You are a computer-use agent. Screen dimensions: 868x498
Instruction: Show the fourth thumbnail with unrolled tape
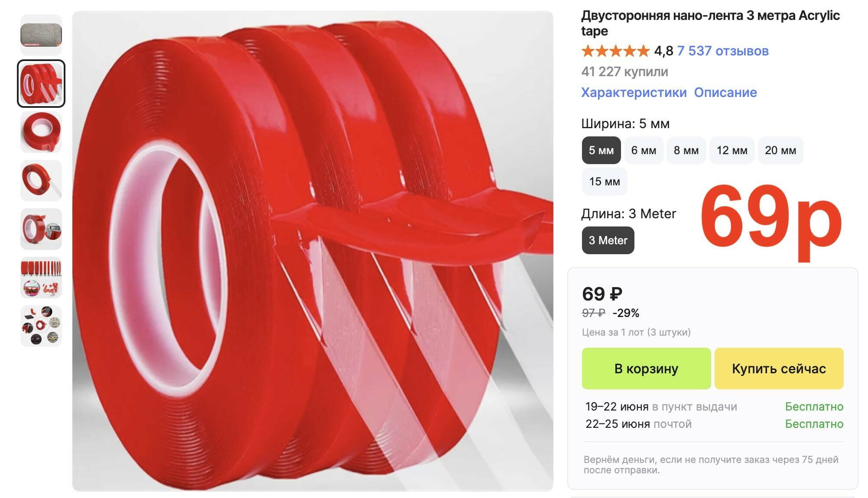coord(41,181)
